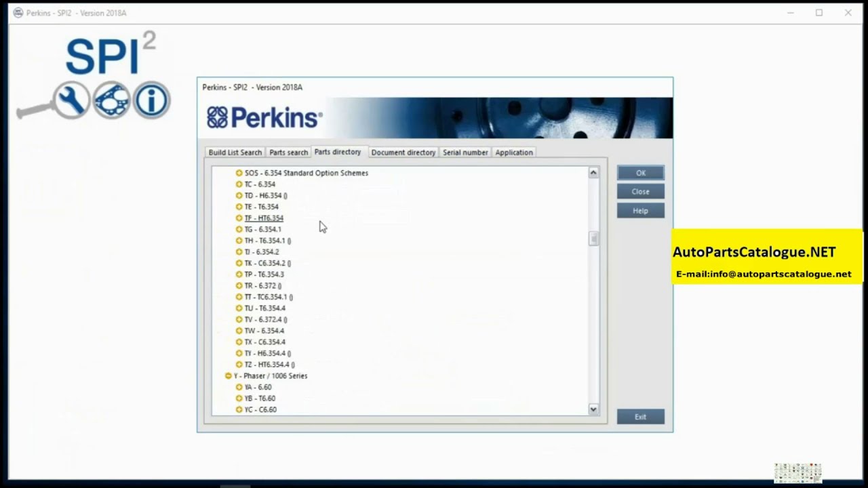This screenshot has width=868, height=488.
Task: Click the yellow bullet icon for TC - 6.354
Action: [239, 184]
